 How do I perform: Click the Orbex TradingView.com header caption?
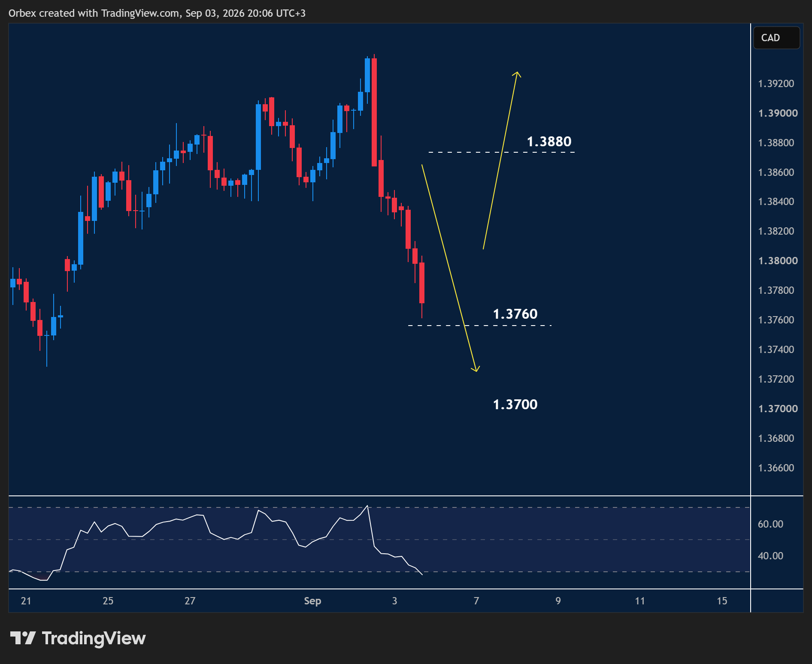click(x=157, y=13)
